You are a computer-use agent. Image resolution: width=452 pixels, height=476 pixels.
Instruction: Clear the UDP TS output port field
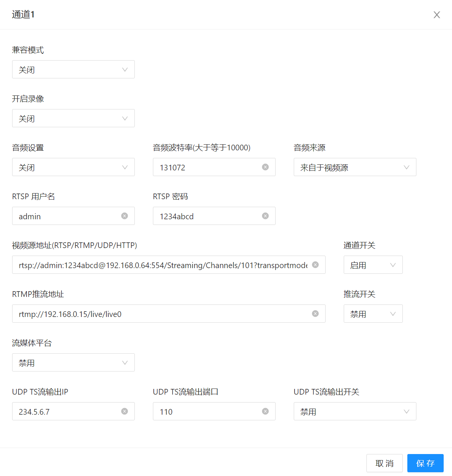(x=265, y=411)
